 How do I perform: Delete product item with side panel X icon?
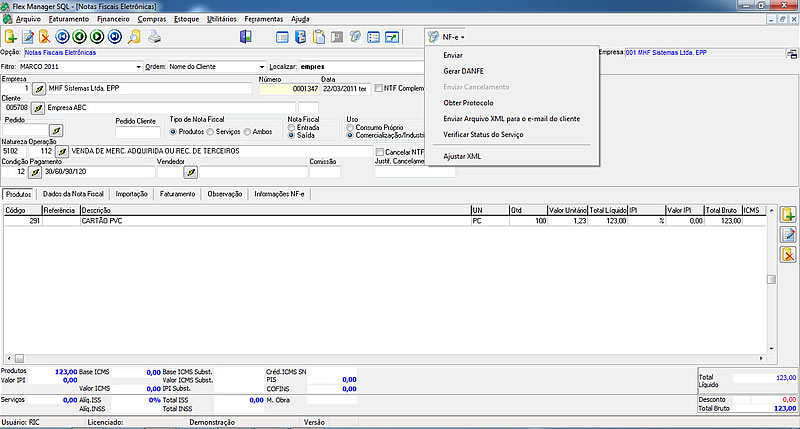(x=788, y=255)
